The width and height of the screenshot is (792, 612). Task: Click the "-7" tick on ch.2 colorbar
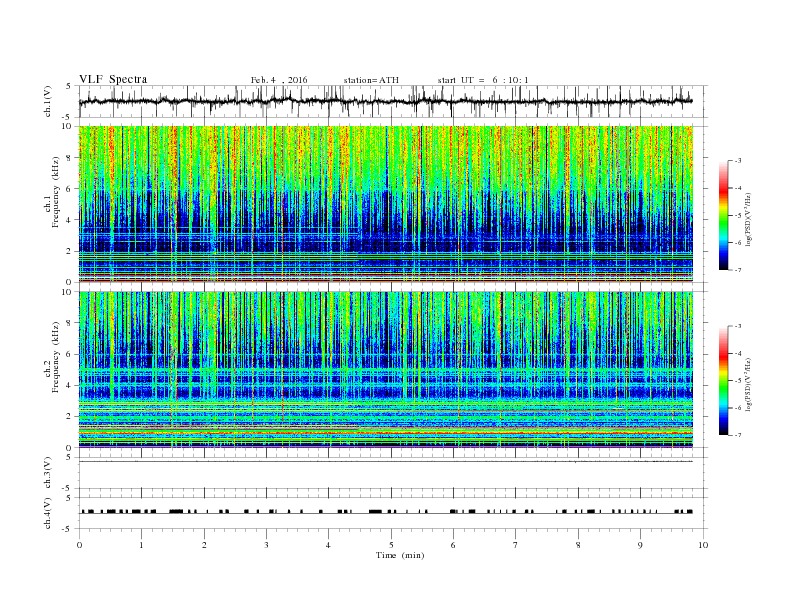tap(738, 435)
